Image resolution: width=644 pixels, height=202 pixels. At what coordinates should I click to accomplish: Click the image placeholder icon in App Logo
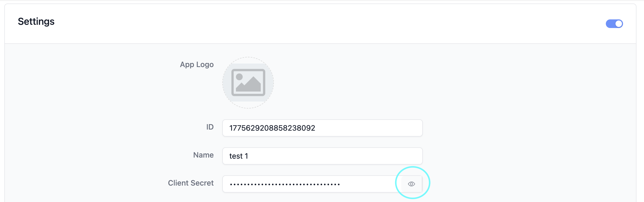pyautogui.click(x=248, y=82)
